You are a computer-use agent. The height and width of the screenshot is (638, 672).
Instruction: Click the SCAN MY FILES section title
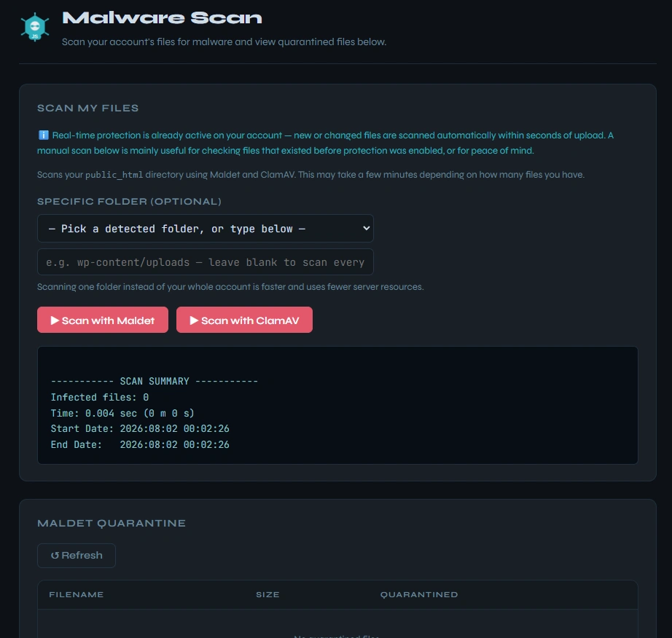[x=88, y=108]
